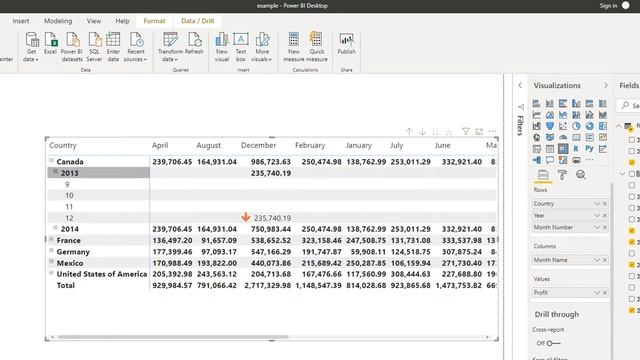Choose the KPI visualization icon
640x360 pixels.
pyautogui.click(x=603, y=138)
